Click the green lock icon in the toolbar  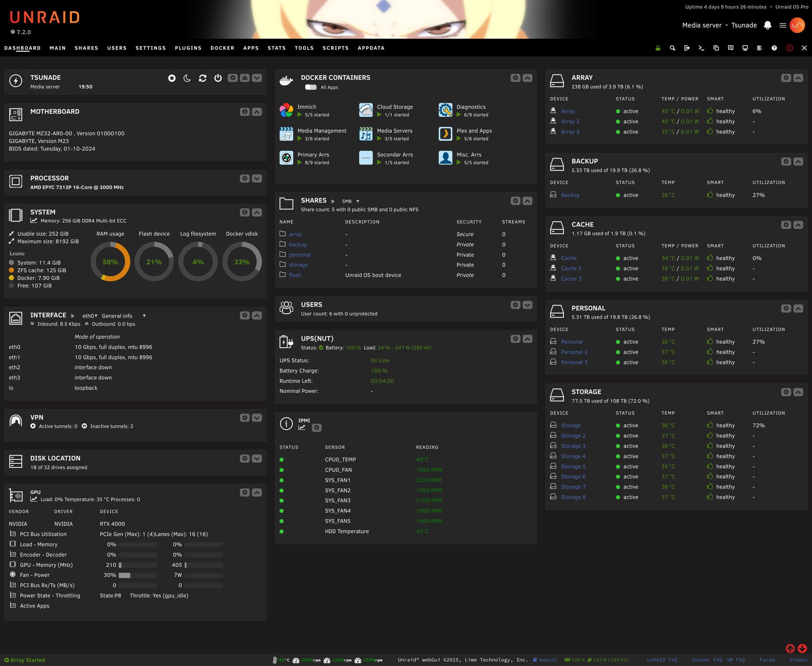coord(658,48)
